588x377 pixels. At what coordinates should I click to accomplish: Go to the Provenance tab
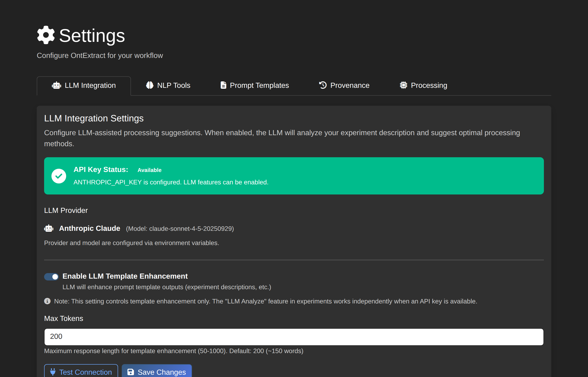(344, 85)
